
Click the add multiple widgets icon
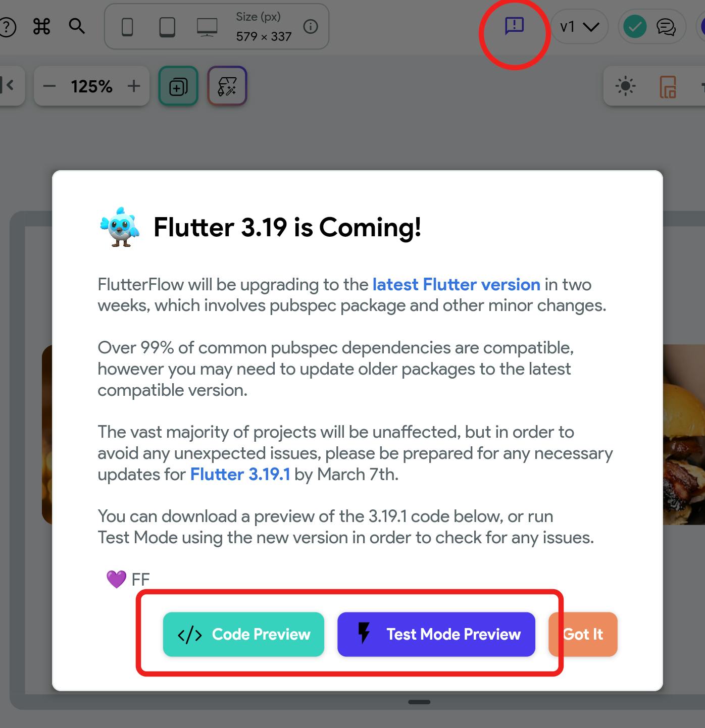tap(178, 86)
